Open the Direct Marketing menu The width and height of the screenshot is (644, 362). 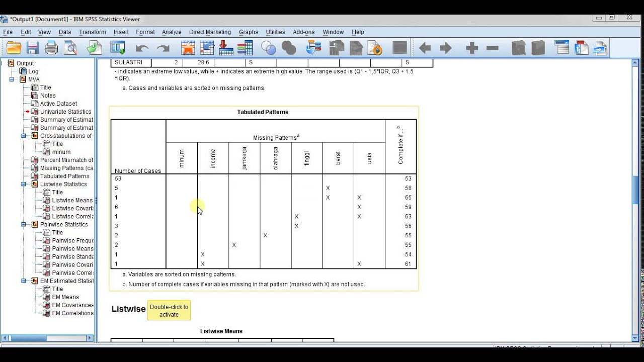[210, 32]
